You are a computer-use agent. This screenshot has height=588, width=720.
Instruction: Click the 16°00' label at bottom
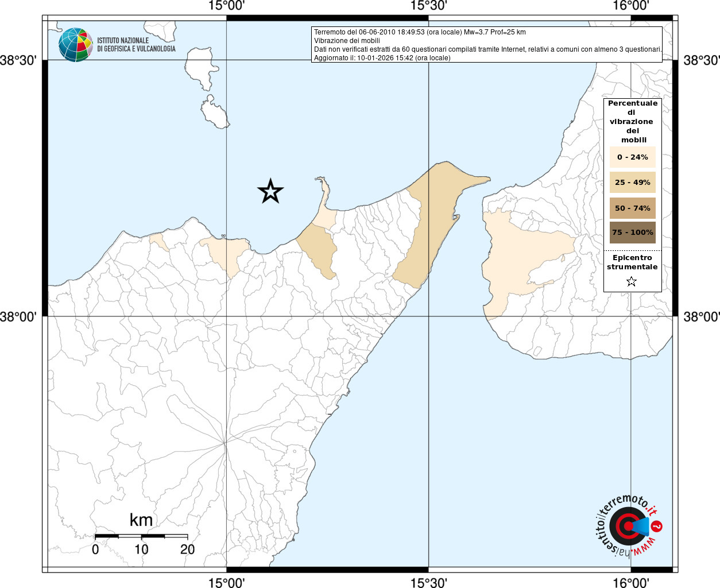[x=630, y=582]
